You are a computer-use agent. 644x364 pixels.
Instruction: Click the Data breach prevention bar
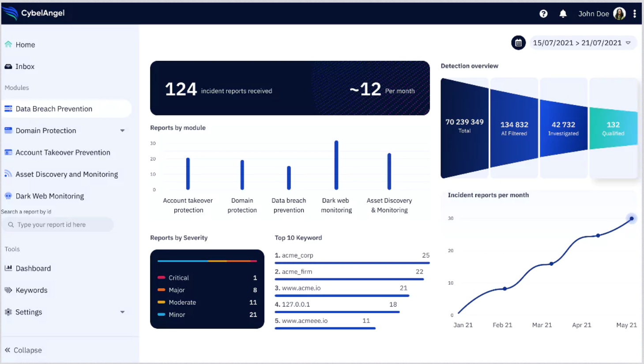[289, 178]
